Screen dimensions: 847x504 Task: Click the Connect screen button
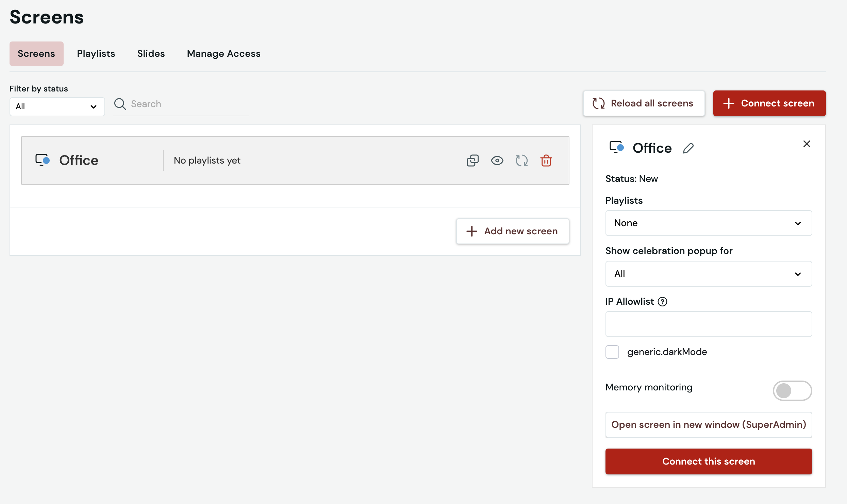pos(769,103)
